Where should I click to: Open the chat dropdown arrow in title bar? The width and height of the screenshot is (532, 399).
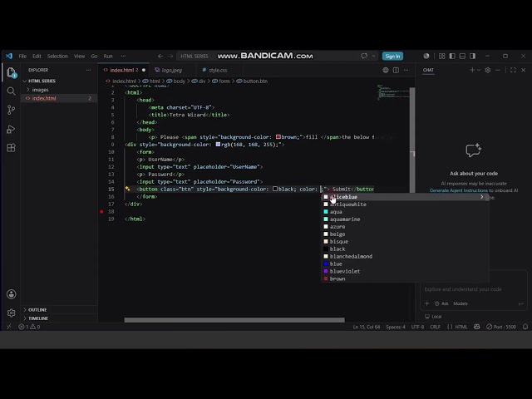tap(373, 56)
